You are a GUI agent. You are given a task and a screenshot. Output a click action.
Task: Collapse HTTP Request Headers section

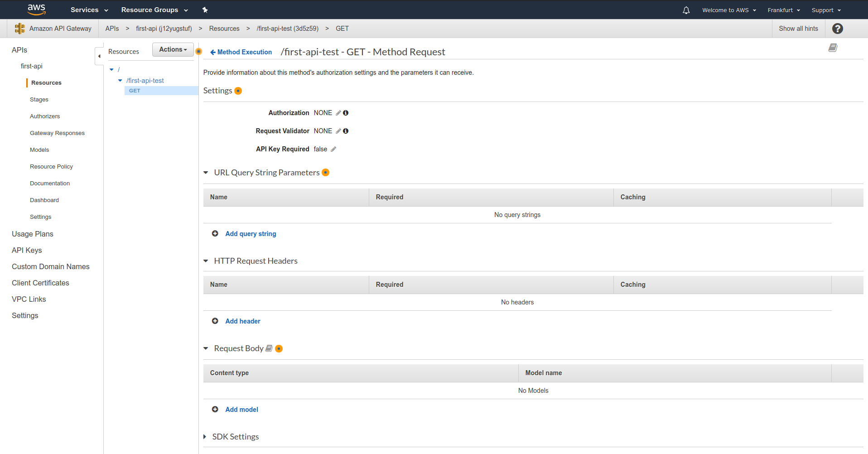[206, 261]
